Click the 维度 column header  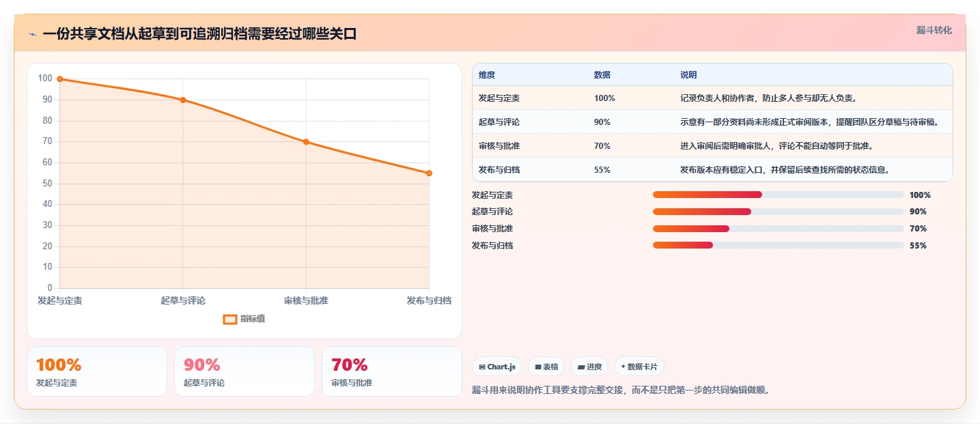pos(487,74)
